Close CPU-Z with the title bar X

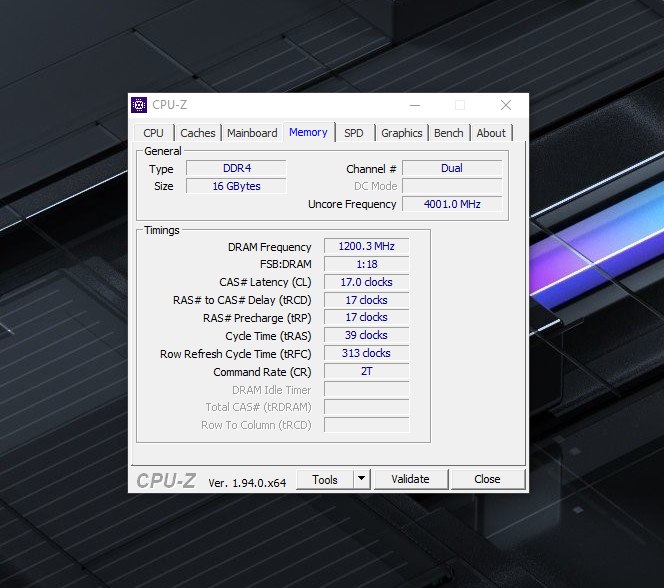point(506,105)
